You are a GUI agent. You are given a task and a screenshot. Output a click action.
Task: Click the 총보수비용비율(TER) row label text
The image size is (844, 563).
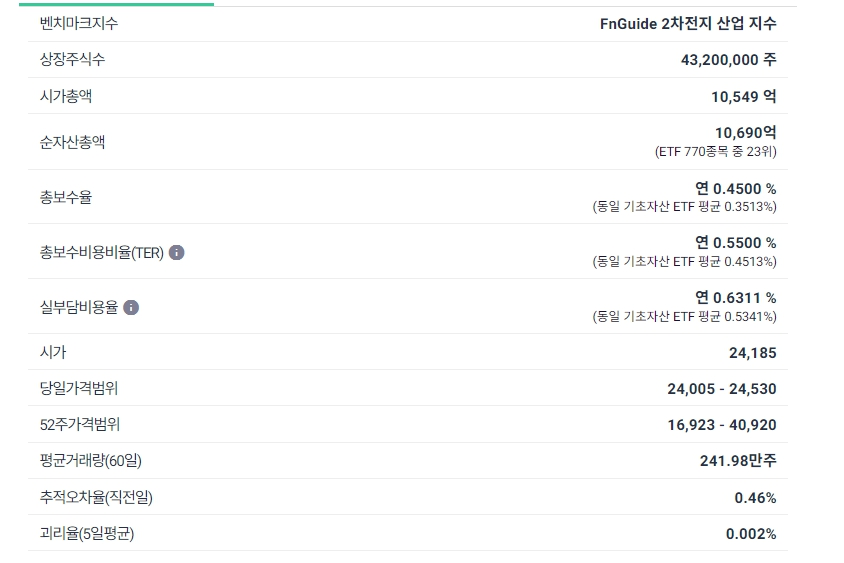click(102, 252)
